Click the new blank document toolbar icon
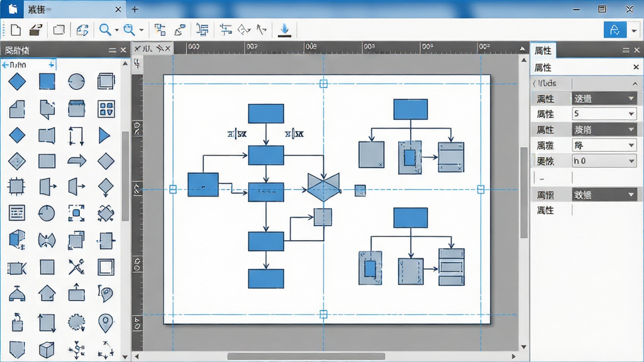Viewport: 644px width, 362px height. 16,30
